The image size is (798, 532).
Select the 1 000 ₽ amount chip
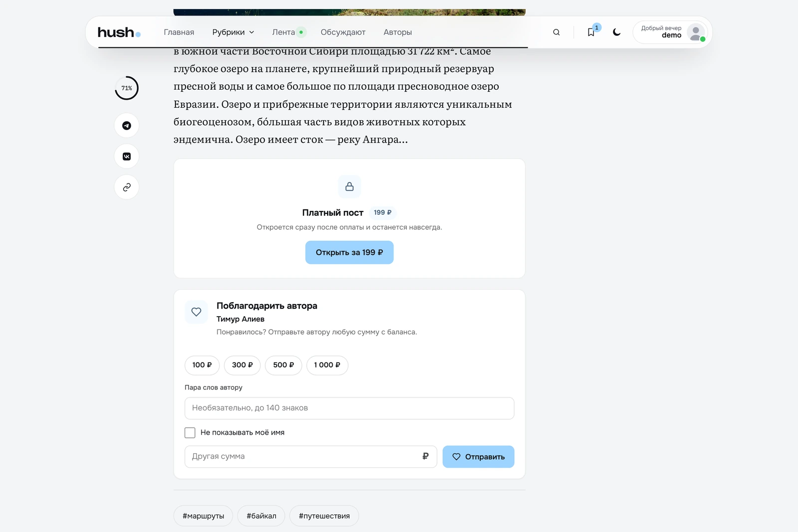(327, 365)
